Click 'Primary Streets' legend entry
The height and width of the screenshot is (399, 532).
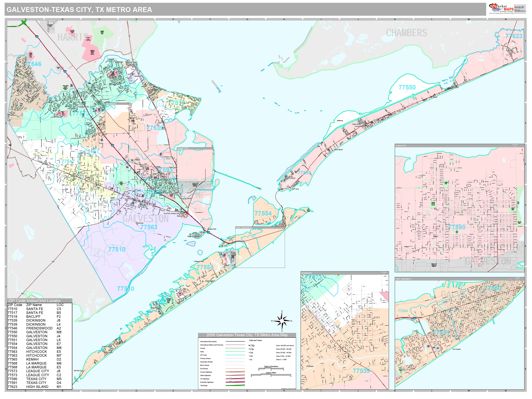[205, 358]
